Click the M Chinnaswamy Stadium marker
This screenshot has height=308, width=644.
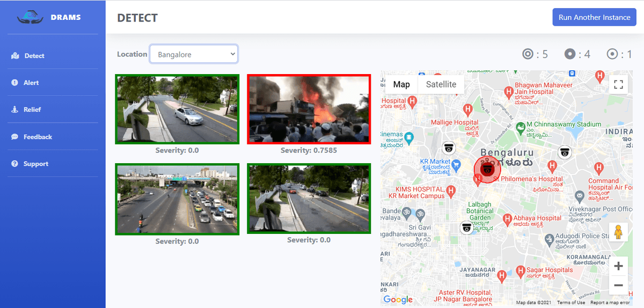click(x=520, y=128)
